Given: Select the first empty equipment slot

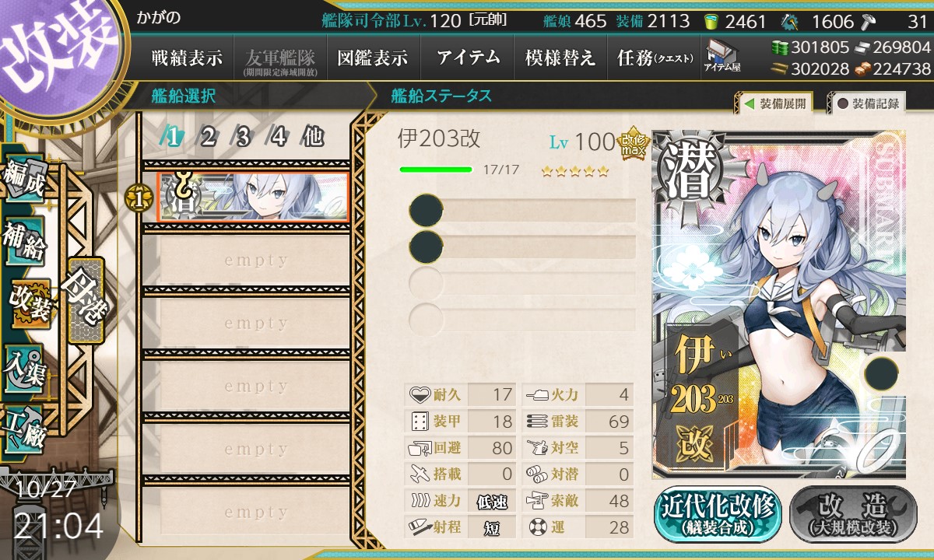Looking at the screenshot, I should coord(522,211).
